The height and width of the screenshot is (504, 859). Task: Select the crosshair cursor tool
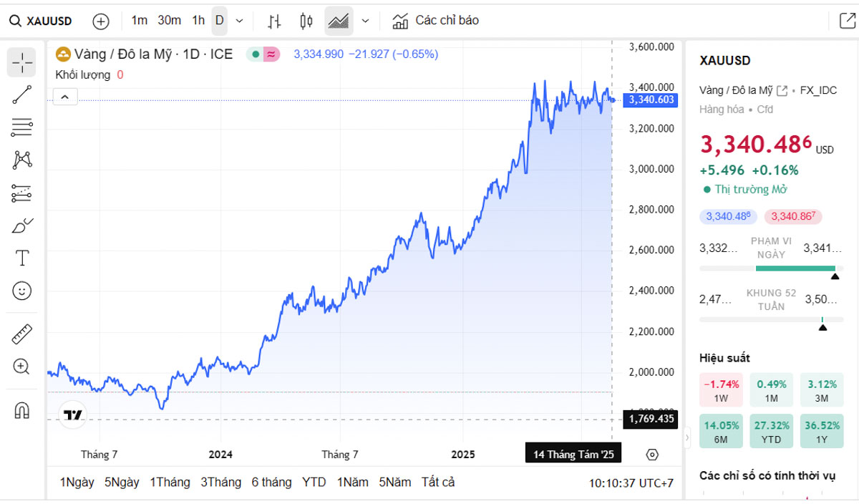(21, 62)
